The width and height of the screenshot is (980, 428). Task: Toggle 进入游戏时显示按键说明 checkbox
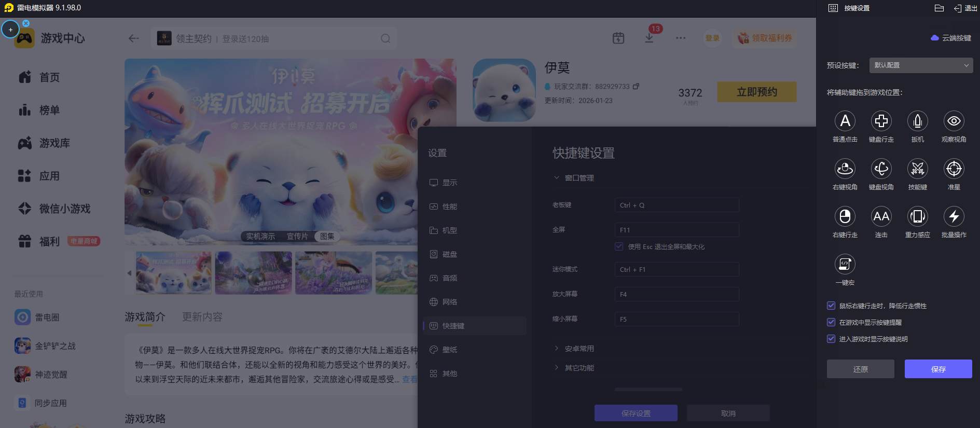pos(831,339)
